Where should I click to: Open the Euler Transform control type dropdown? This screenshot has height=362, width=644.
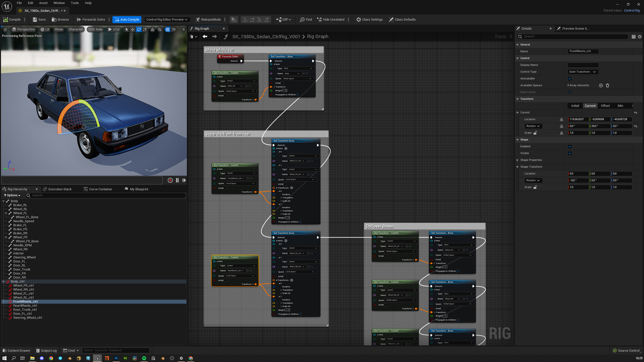tap(582, 72)
